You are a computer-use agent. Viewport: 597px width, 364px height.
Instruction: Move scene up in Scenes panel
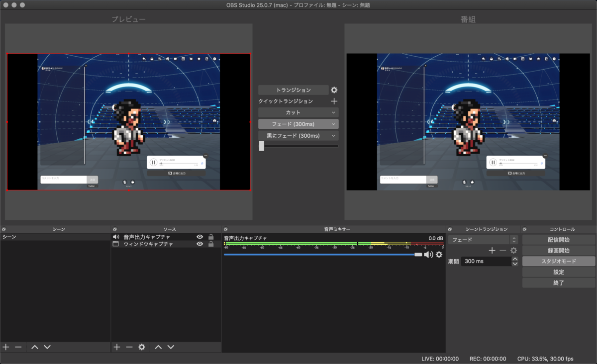pyautogui.click(x=35, y=347)
